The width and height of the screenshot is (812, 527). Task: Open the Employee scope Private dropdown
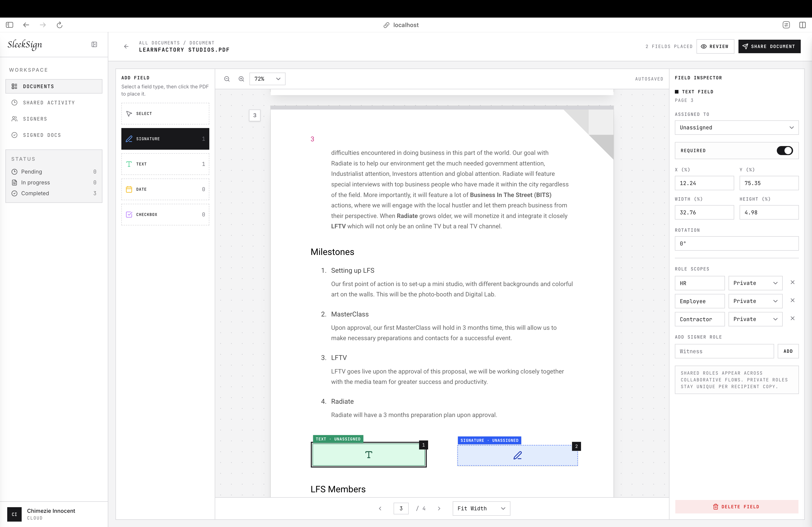coord(755,301)
